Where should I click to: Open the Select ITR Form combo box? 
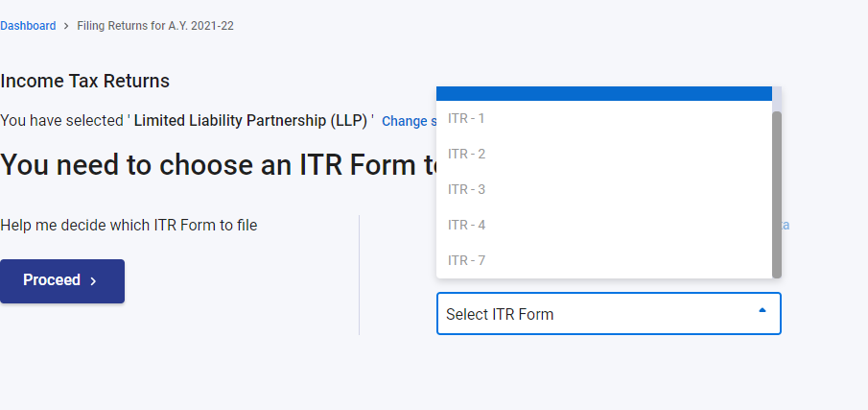[595, 314]
